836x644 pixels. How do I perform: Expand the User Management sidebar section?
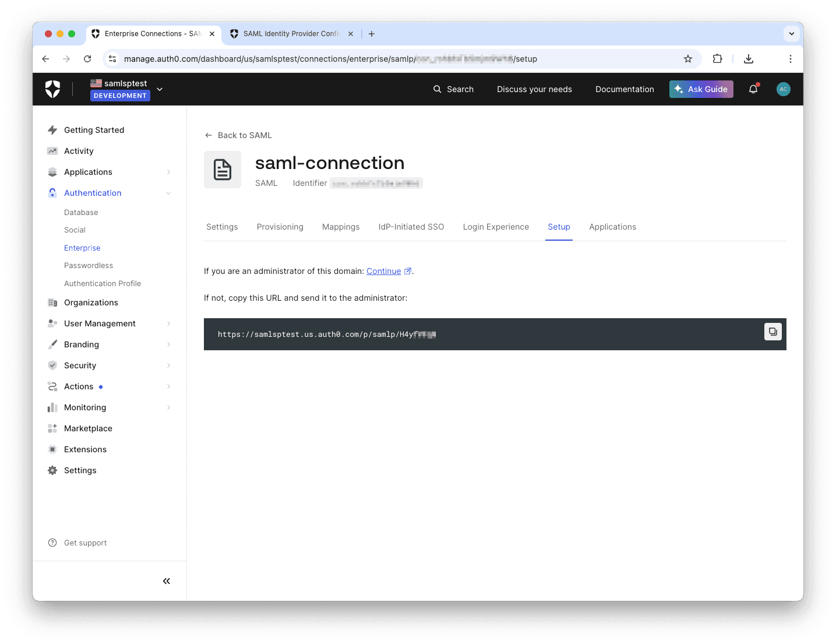point(168,323)
